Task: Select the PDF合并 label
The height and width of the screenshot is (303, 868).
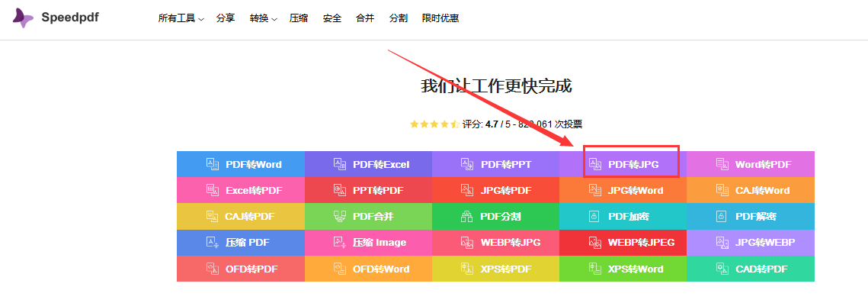Action: tap(373, 217)
